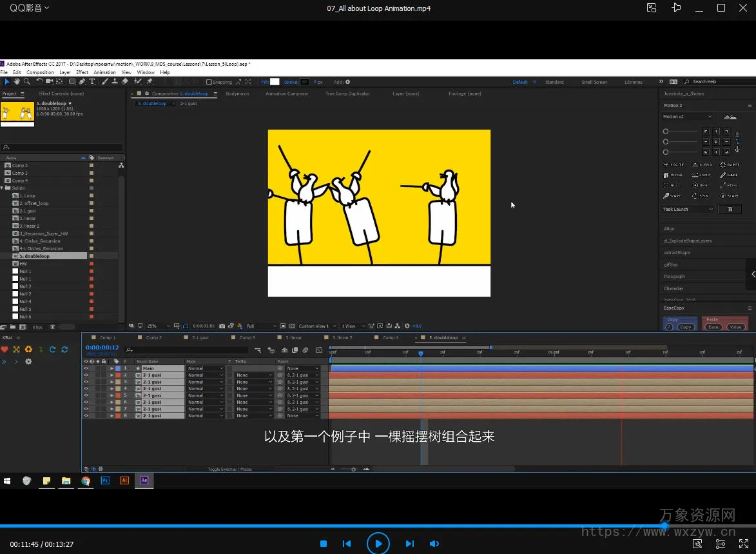Viewport: 756px width, 554px height.
Task: Toggle visibility of layer 8
Action: click(86, 416)
